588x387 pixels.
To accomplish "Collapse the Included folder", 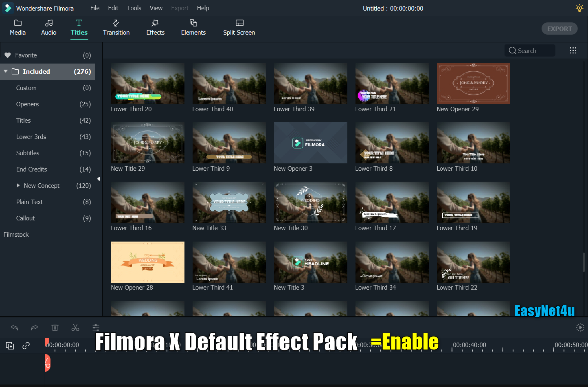I will [6, 71].
